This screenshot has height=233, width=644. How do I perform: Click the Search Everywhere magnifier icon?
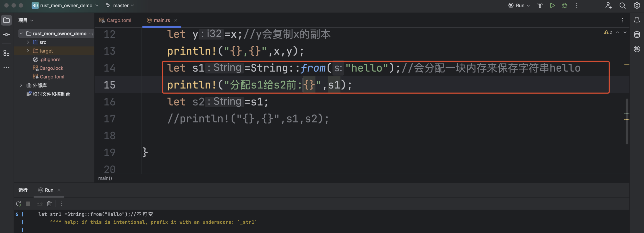pyautogui.click(x=622, y=6)
